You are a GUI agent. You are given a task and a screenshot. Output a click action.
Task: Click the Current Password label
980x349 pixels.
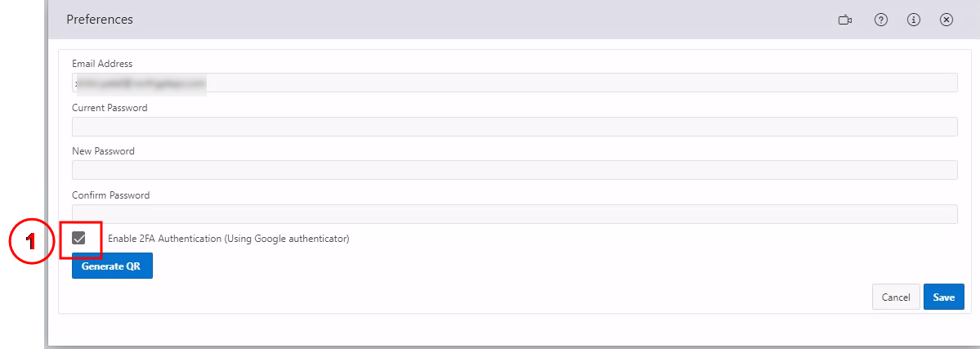(110, 108)
